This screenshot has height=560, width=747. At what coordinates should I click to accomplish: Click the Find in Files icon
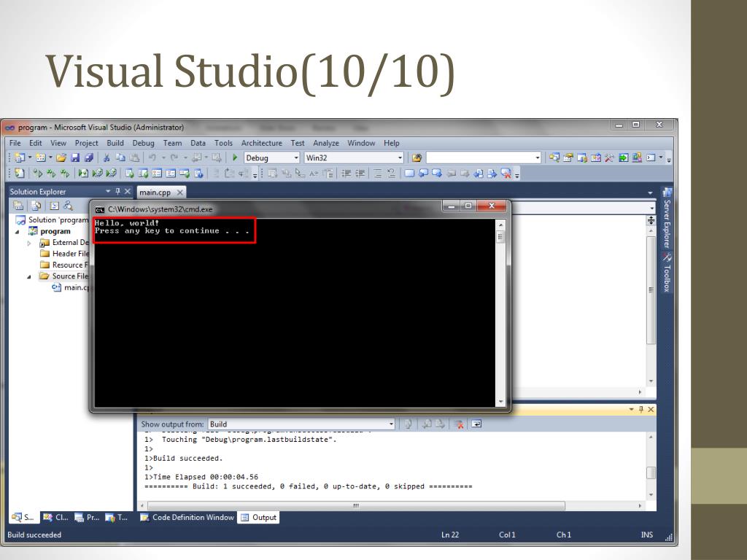417,157
